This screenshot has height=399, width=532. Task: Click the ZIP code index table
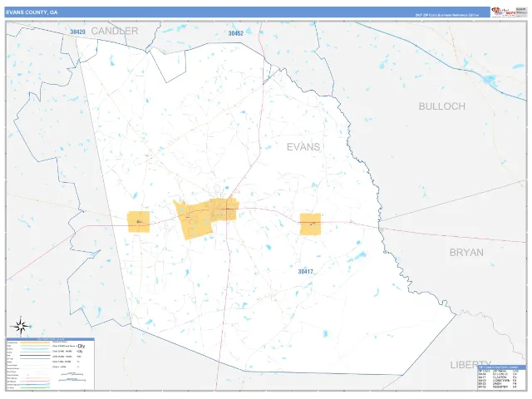pos(501,377)
